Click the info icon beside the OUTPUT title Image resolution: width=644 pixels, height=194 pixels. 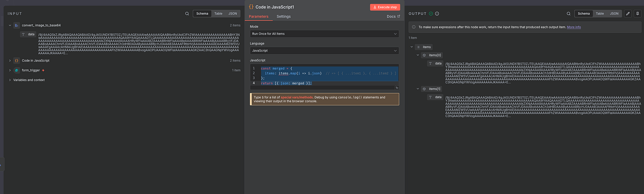point(437,14)
